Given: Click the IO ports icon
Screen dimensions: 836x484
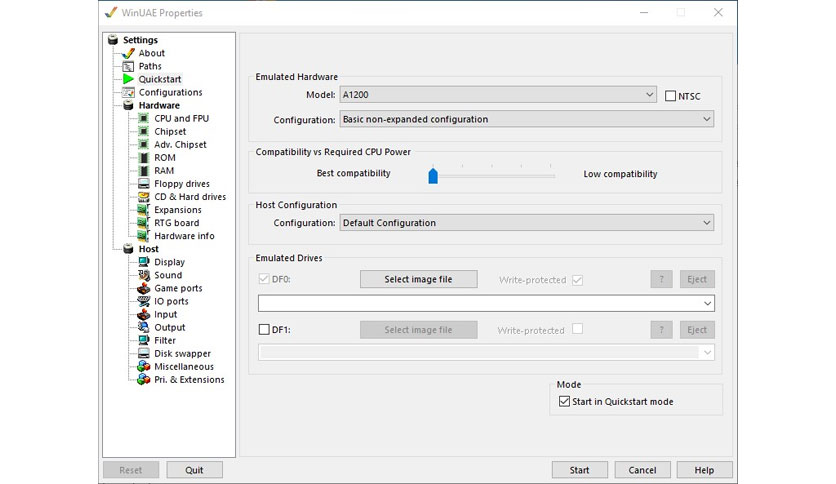Looking at the screenshot, I should tap(143, 301).
